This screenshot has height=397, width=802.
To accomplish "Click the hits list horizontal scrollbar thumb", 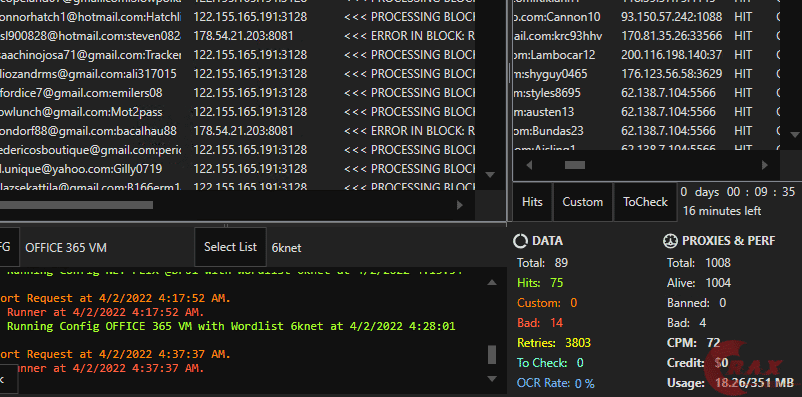I will (574, 165).
